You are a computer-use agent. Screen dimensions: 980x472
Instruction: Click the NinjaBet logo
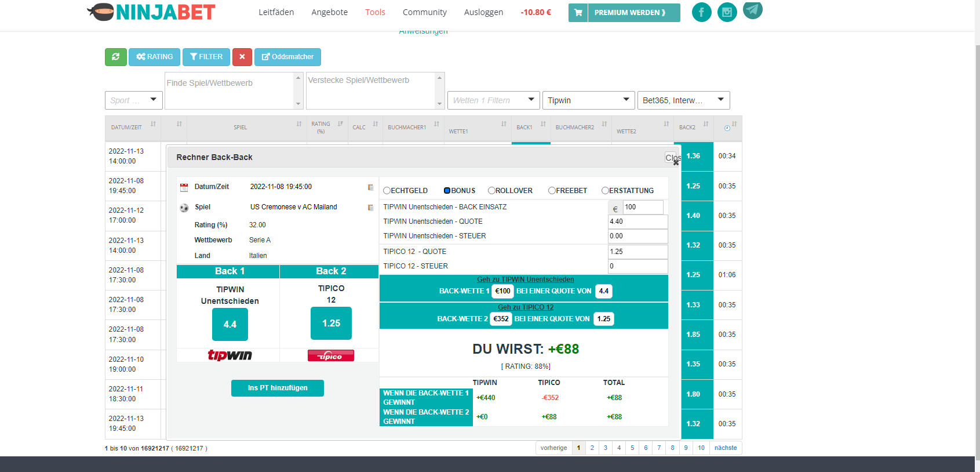151,12
